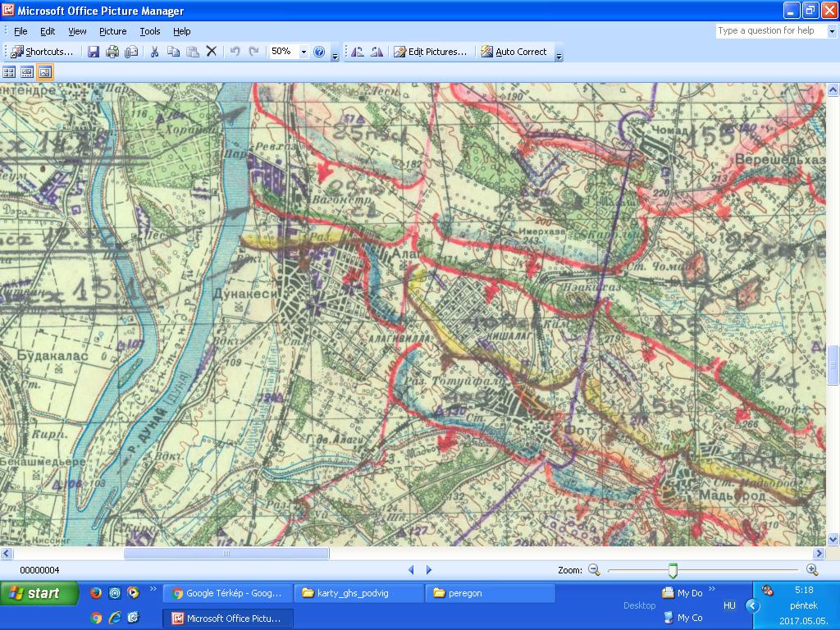Rotate picture left icon
Viewport: 840px width, 630px height.
(358, 52)
